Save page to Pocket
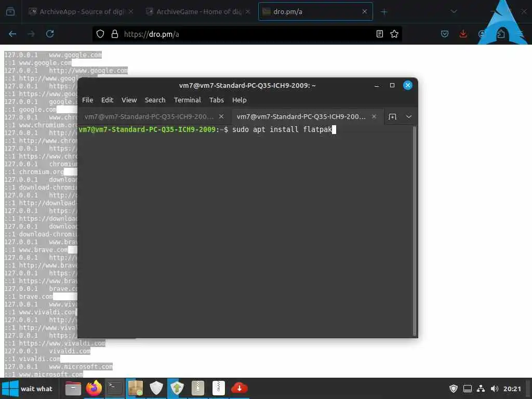Image resolution: width=532 pixels, height=399 pixels. click(x=445, y=34)
